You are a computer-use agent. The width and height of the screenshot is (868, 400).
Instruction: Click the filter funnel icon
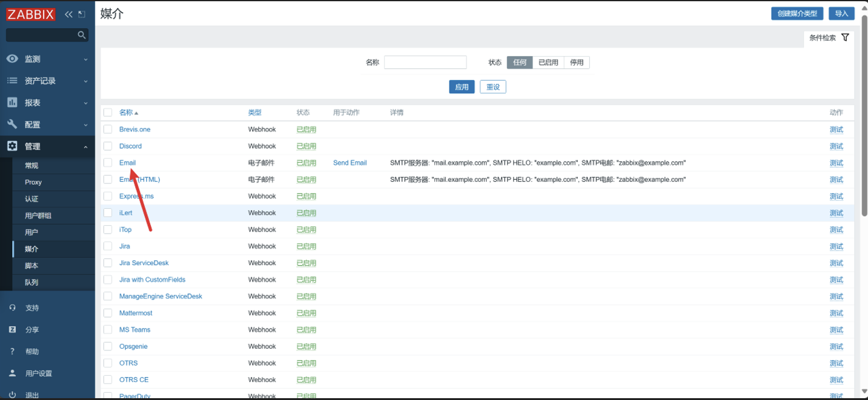[x=845, y=38]
